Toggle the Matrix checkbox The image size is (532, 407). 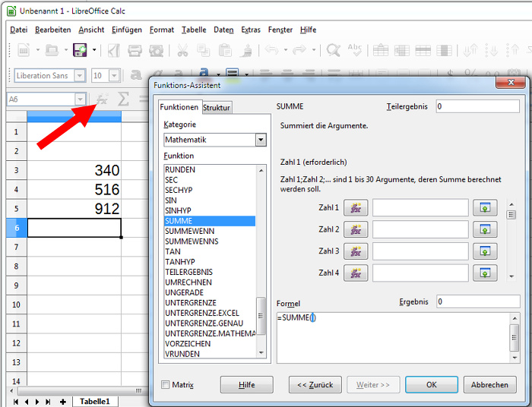coord(165,385)
